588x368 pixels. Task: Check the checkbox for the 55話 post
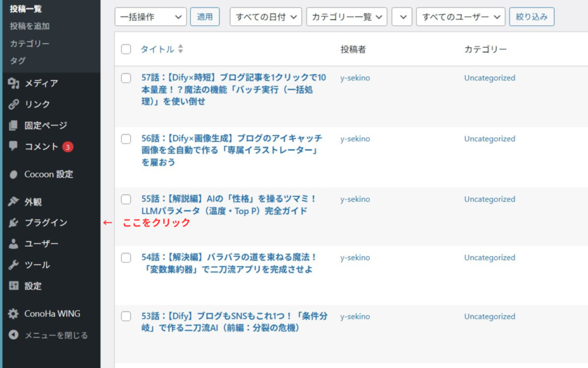(126, 200)
